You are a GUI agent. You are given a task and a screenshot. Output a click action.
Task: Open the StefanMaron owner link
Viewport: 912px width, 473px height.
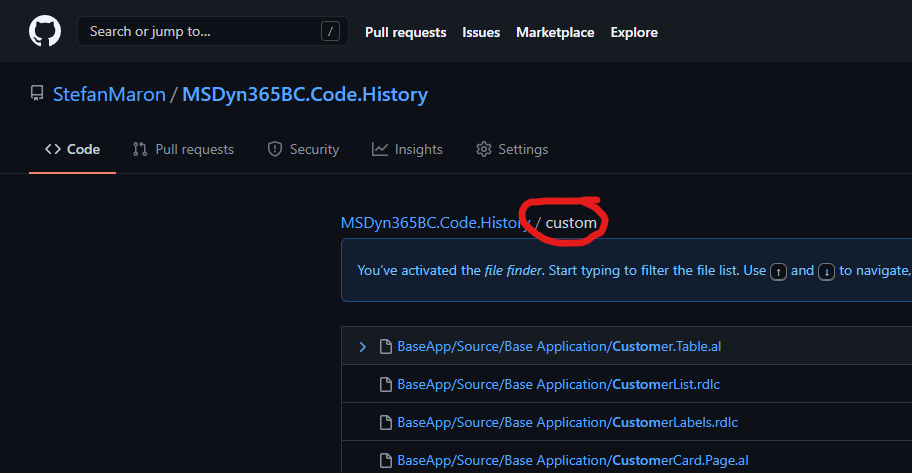pos(110,95)
